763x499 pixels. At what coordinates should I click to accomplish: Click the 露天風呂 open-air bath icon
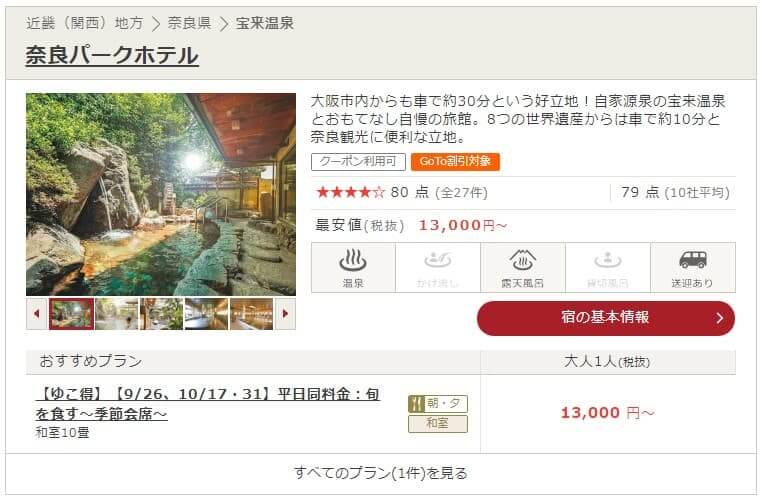[x=523, y=267]
